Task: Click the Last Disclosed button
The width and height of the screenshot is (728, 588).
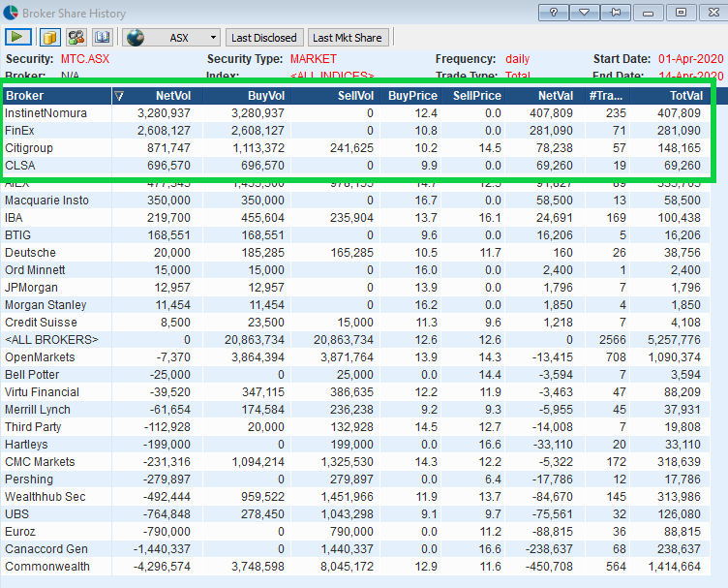Action: pos(264,38)
